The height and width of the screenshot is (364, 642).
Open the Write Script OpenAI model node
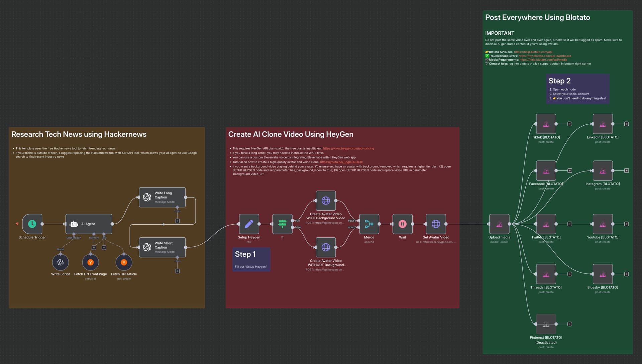[x=61, y=262]
